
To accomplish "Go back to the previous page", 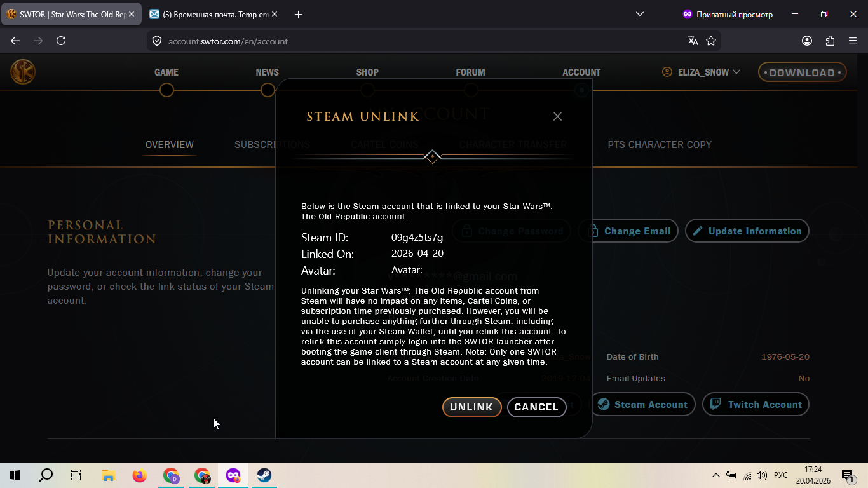I will [15, 41].
